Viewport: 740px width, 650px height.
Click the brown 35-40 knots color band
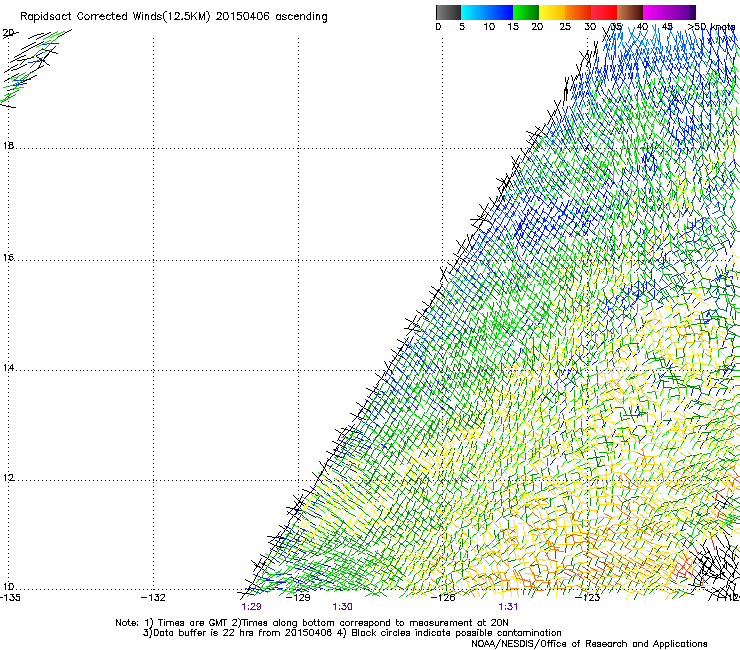(630, 12)
